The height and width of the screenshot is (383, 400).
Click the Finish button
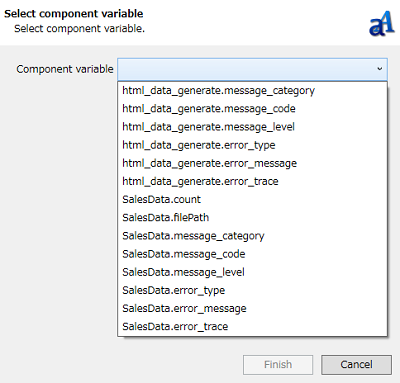pyautogui.click(x=278, y=365)
